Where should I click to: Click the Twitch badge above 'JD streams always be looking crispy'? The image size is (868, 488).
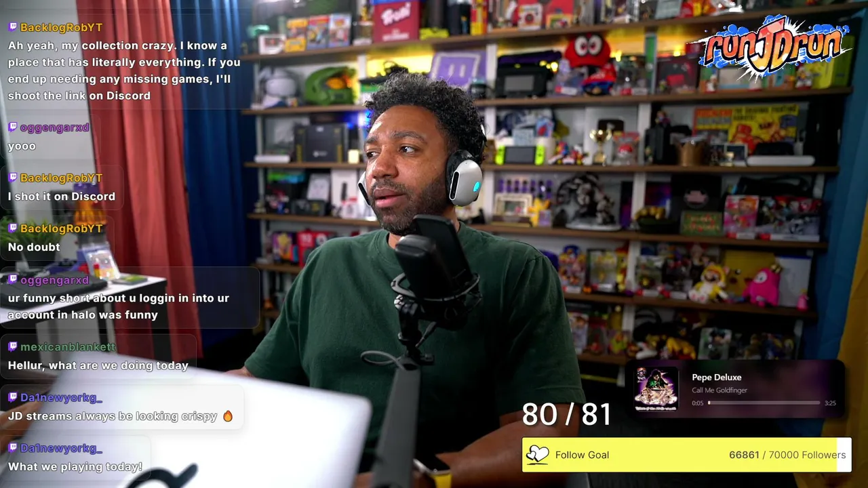pos(12,398)
